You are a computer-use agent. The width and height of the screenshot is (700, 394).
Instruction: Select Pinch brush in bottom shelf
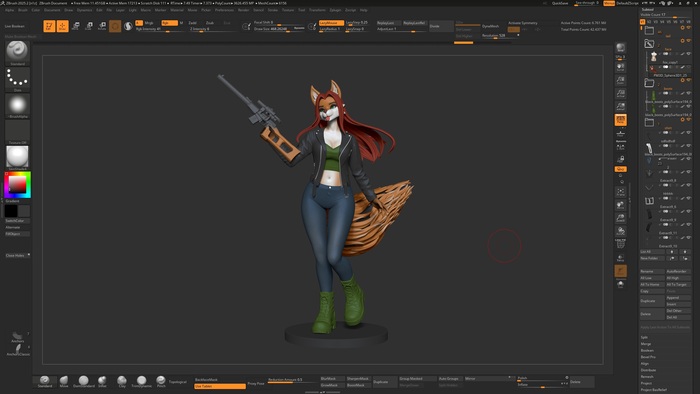click(x=161, y=382)
